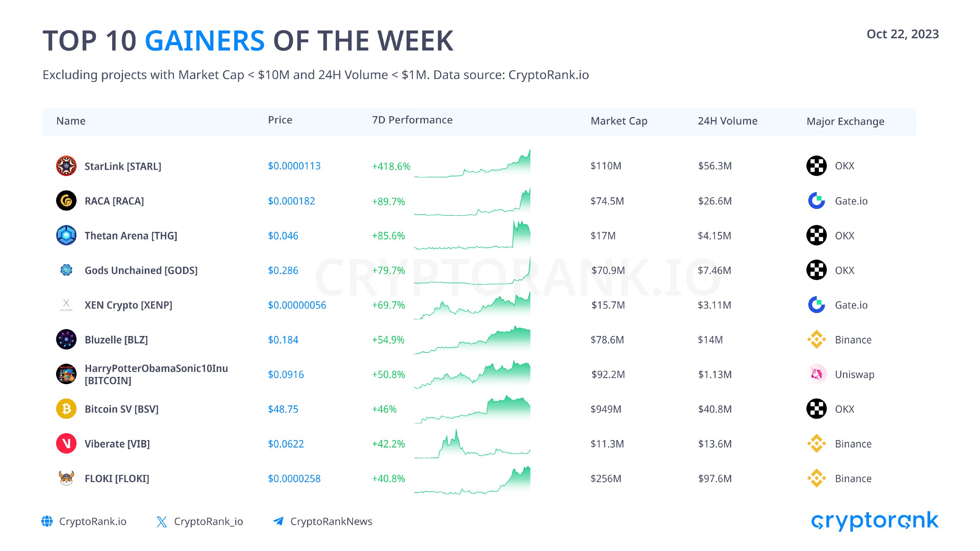Click the Gate.io logo beside RACA
The width and height of the screenshot is (980, 551).
coord(816,201)
